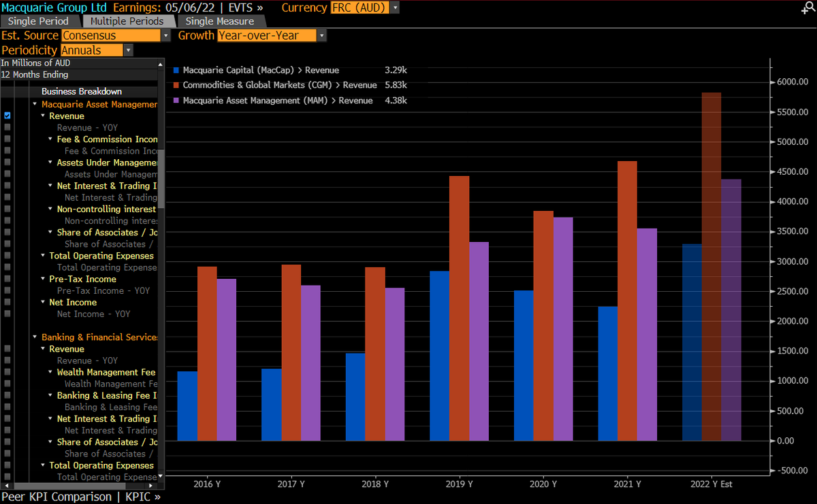Click the legend value 5.83k

click(396, 85)
